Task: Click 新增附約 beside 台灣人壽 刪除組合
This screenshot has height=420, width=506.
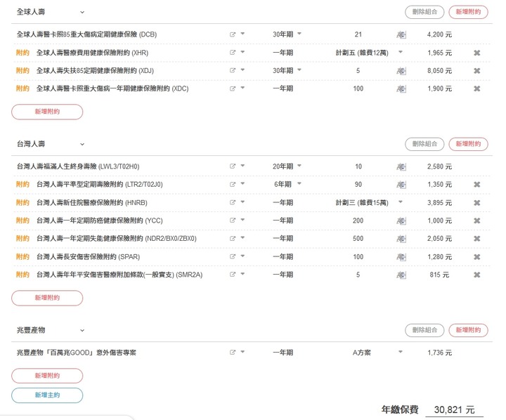Action: (x=468, y=144)
